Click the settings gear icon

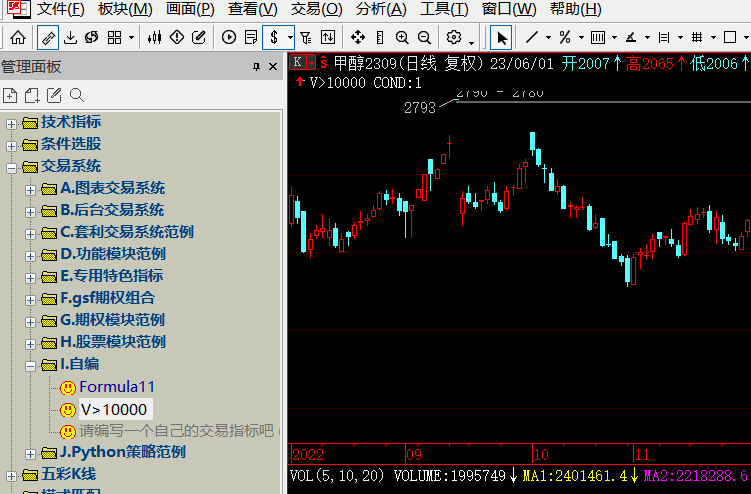click(454, 37)
